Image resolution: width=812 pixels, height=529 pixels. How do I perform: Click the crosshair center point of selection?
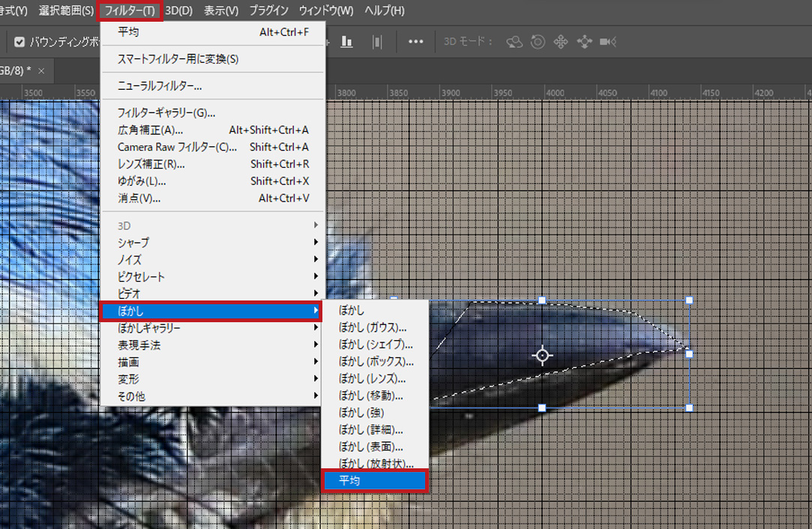click(542, 355)
